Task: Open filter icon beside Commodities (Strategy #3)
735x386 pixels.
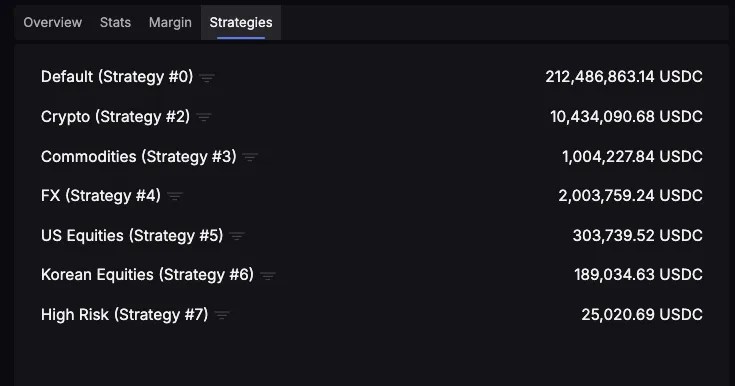Action: (x=250, y=157)
